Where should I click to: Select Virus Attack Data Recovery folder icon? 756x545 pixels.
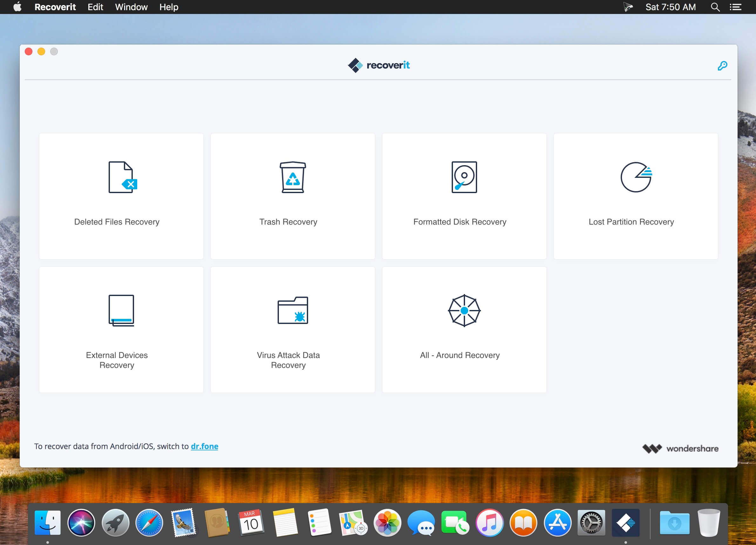[292, 310]
